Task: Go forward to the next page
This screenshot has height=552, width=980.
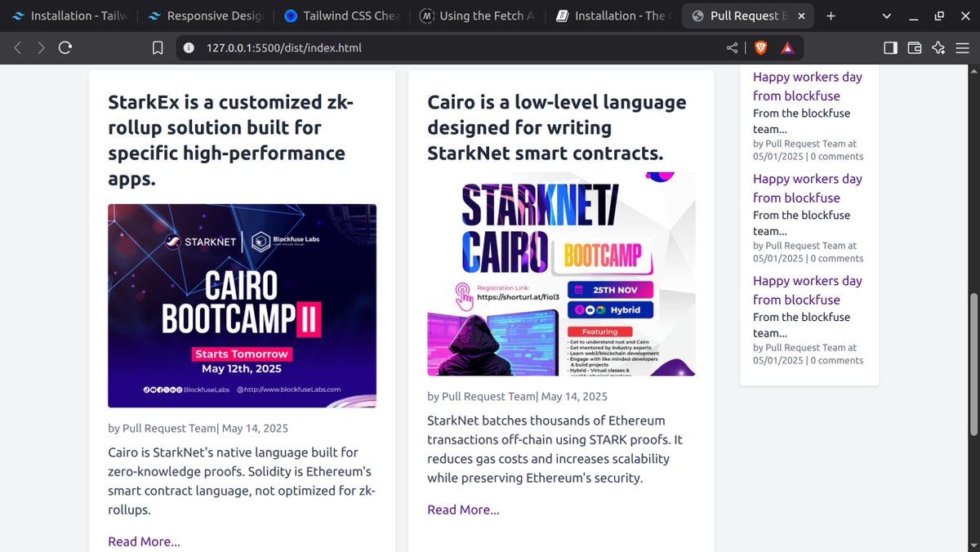Action: point(42,48)
